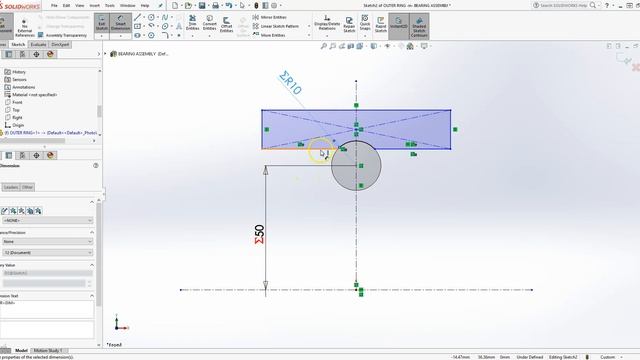
Task: Click Mirror Entities
Action: [x=269, y=17]
